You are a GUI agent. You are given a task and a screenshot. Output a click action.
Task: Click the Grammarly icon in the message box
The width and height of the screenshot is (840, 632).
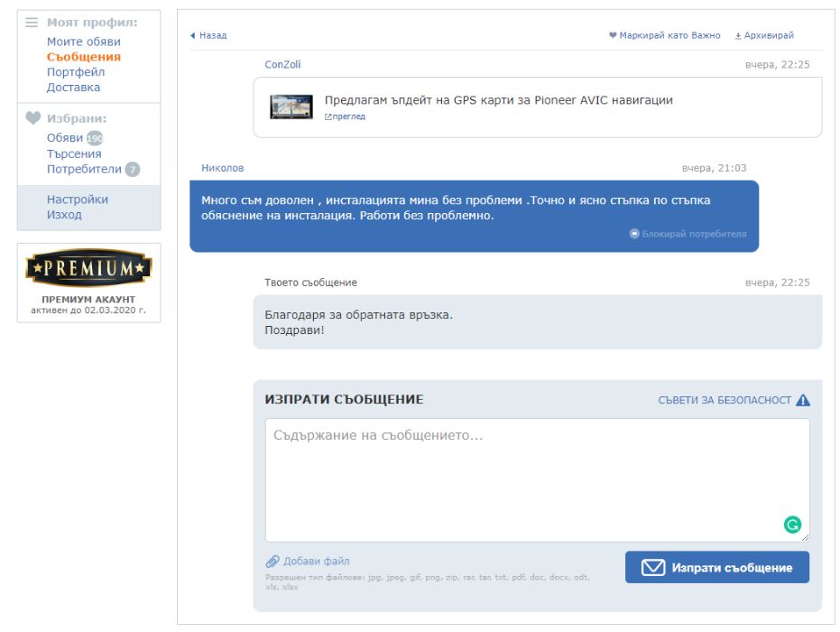792,525
